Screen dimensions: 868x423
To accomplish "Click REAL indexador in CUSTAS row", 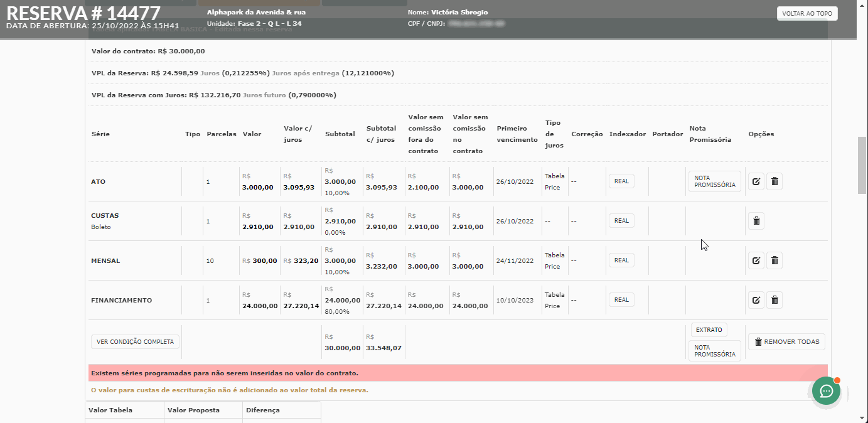I will pos(621,220).
